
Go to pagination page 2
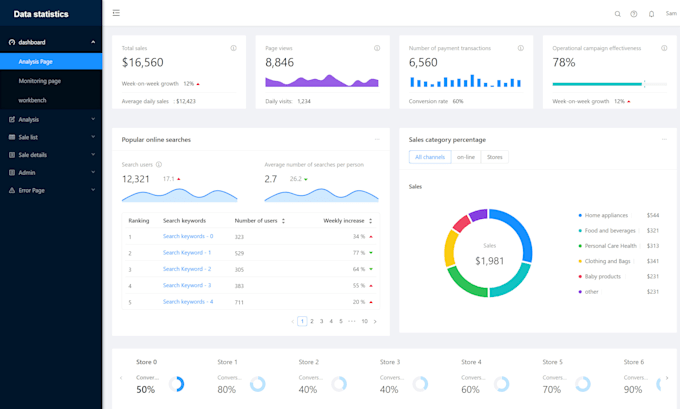click(312, 321)
